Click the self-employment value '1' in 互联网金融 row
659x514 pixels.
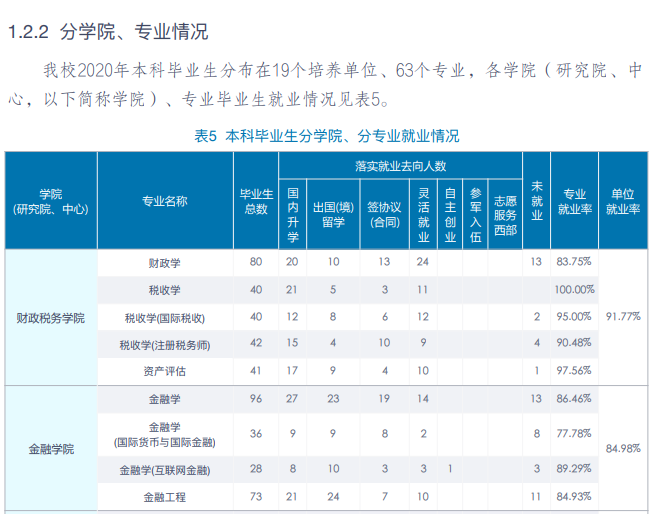[450, 468]
